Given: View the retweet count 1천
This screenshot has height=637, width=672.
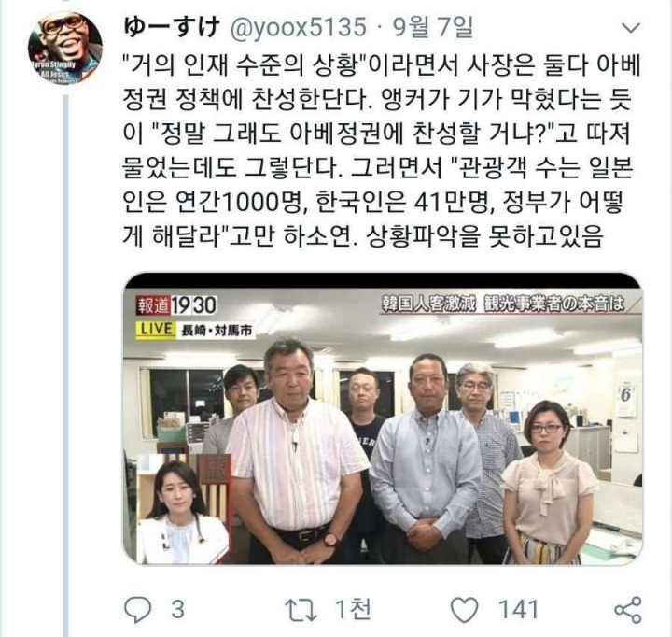Looking at the screenshot, I should (353, 610).
